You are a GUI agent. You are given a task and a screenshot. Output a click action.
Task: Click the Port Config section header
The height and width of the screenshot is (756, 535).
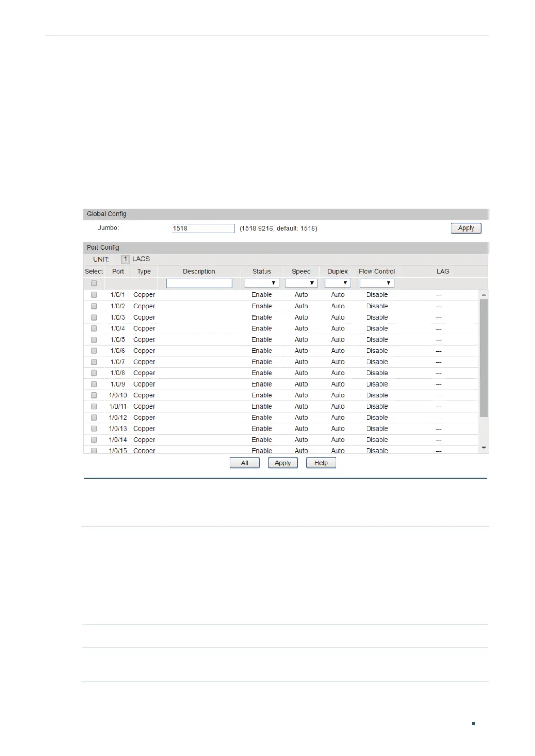tap(286, 247)
